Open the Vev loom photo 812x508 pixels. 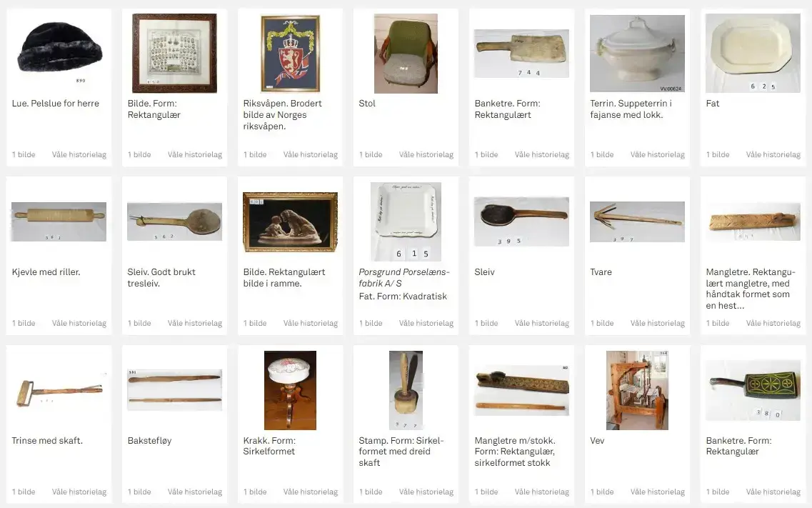pyautogui.click(x=637, y=390)
